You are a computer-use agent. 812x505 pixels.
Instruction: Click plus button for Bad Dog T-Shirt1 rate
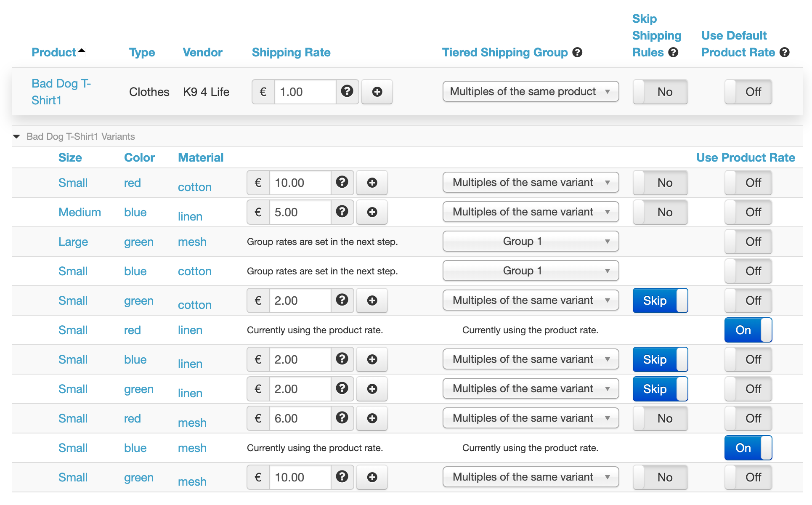tap(377, 92)
